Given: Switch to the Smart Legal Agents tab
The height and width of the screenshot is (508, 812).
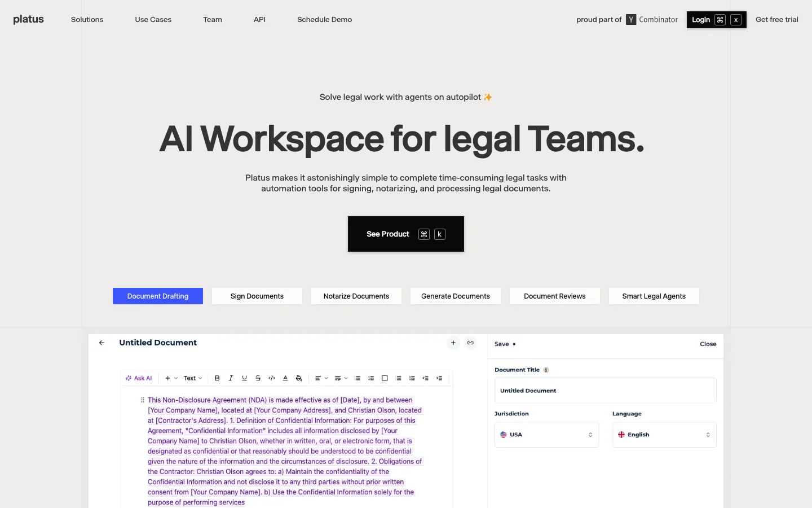Looking at the screenshot, I should pos(654,296).
